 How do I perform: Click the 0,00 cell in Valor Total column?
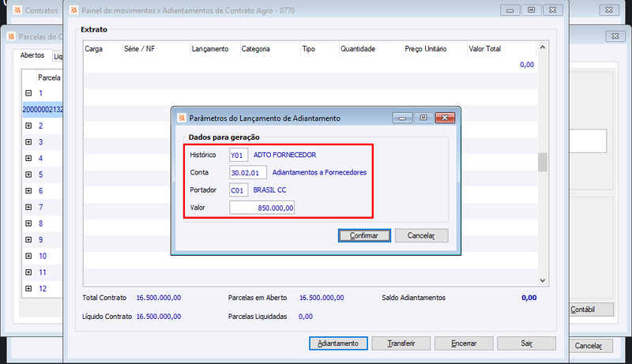[x=527, y=65]
